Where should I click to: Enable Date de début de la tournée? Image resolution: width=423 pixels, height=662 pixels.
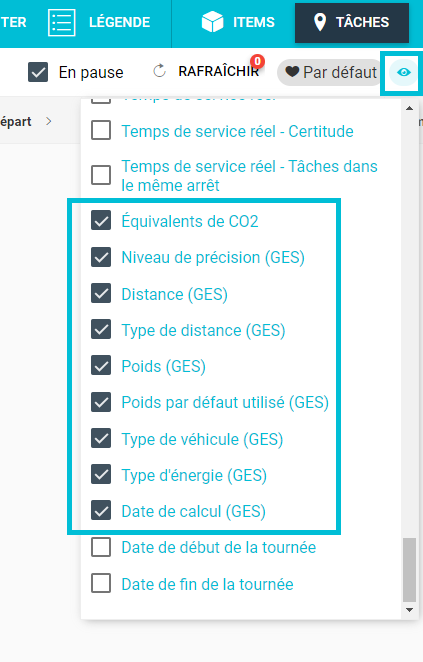point(101,548)
